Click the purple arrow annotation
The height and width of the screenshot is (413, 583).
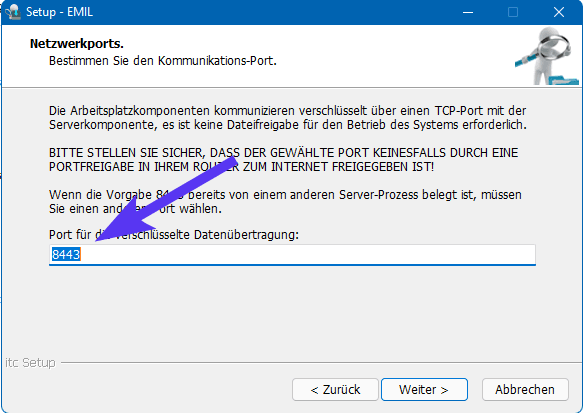click(166, 199)
